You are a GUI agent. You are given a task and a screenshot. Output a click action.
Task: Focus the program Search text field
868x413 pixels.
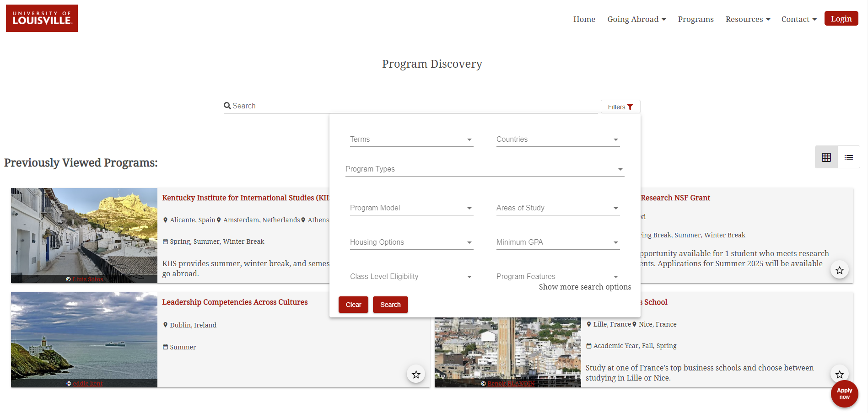[410, 106]
